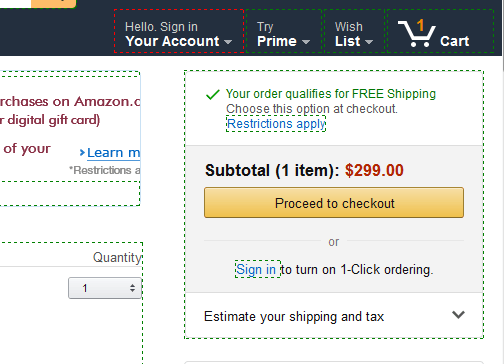Click the blue Learn more arrow icon

[x=82, y=153]
